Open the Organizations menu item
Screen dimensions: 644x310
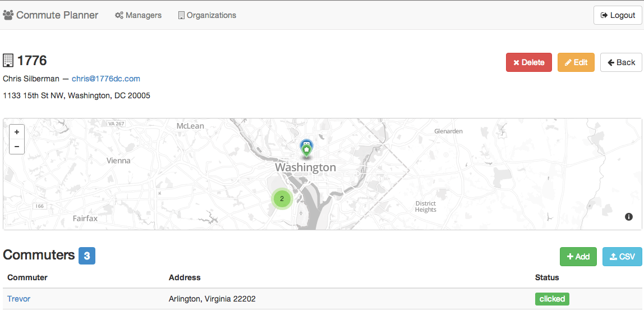(x=207, y=15)
